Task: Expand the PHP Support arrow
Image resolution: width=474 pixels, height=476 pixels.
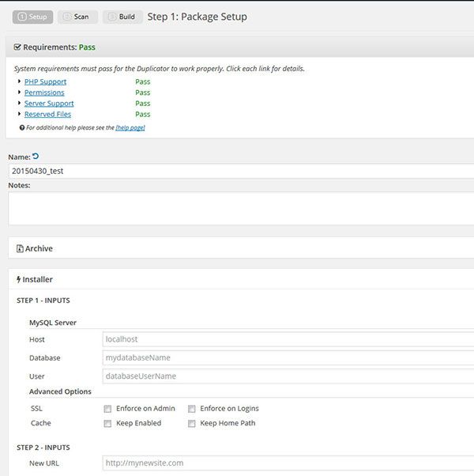Action: point(19,81)
